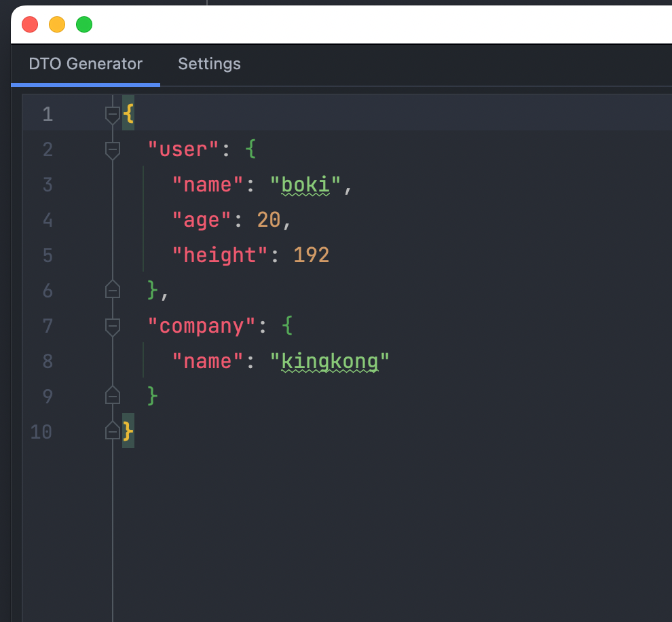Click the fold-end marker on line 6
Viewport: 672px width, 622px height.
point(112,289)
